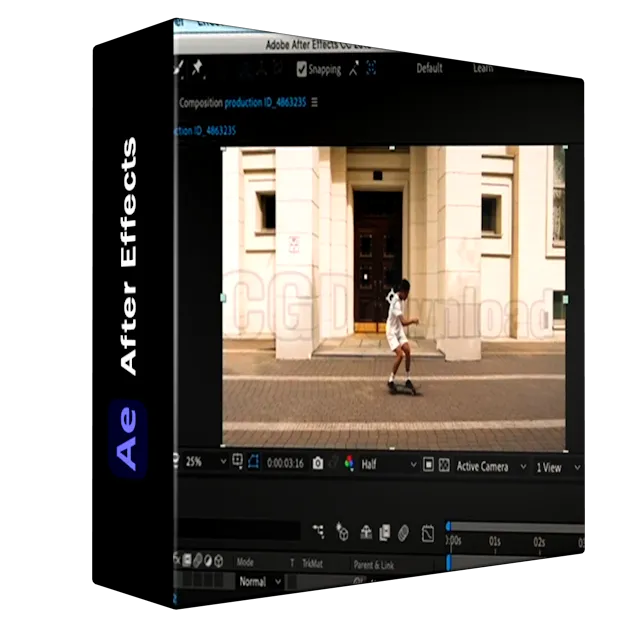
Task: Select the Composition production ID_4863235 tab
Action: click(x=243, y=103)
